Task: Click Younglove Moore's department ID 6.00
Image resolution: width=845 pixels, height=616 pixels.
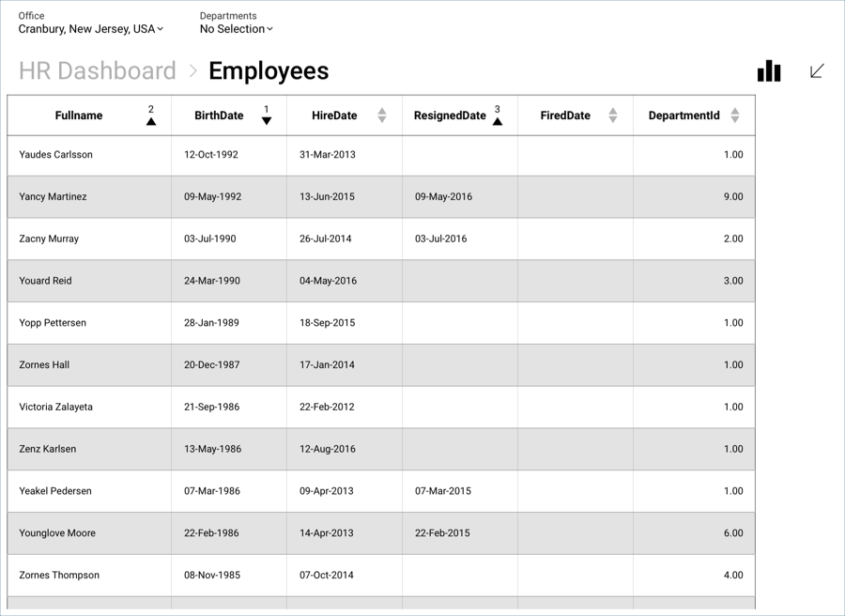Action: coord(732,533)
